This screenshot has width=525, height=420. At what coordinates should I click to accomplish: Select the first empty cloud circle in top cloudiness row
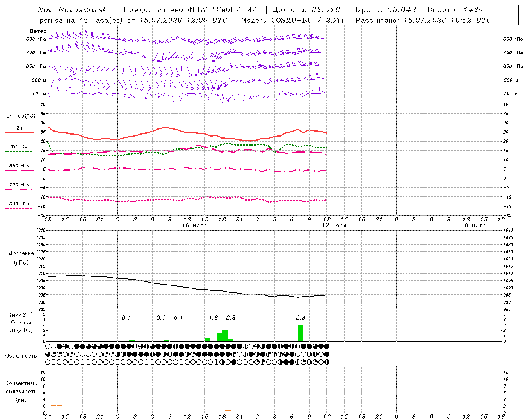tap(48, 346)
